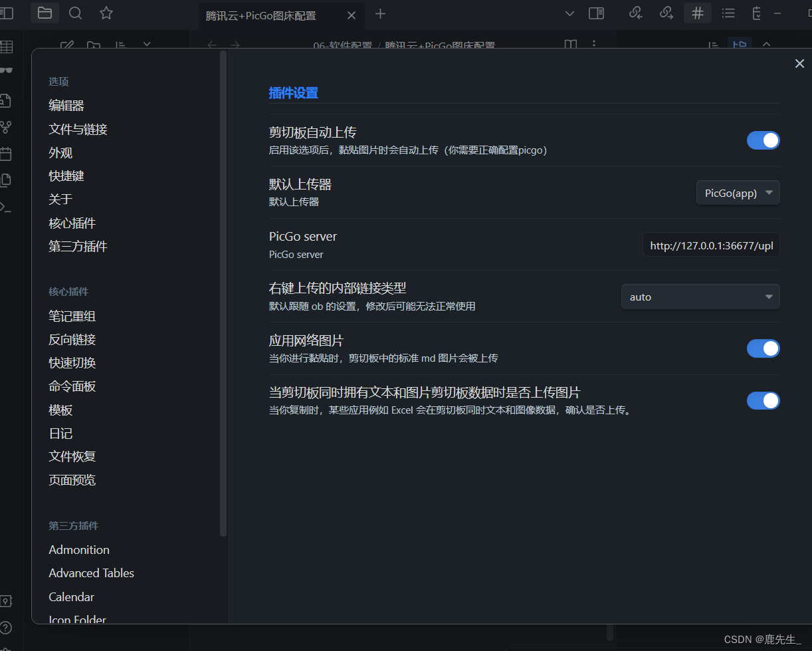Click the search magnifier icon
Image resolution: width=812 pixels, height=651 pixels.
(76, 13)
